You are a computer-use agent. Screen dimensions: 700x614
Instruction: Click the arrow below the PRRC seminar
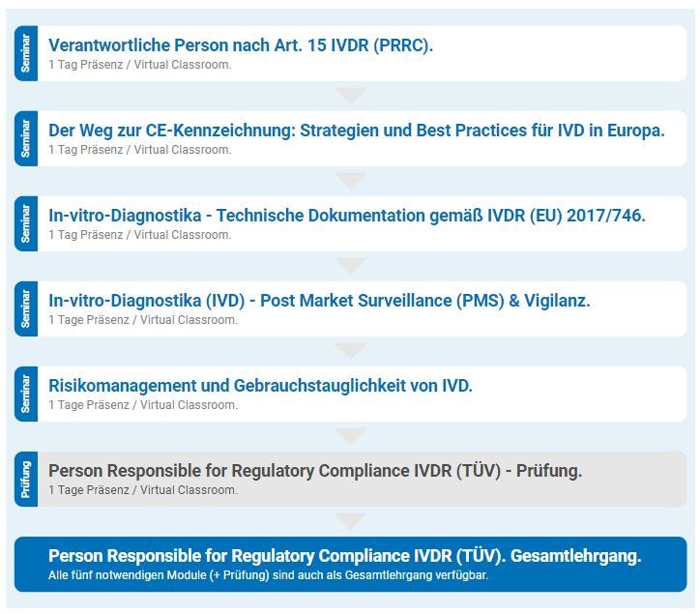pyautogui.click(x=350, y=95)
